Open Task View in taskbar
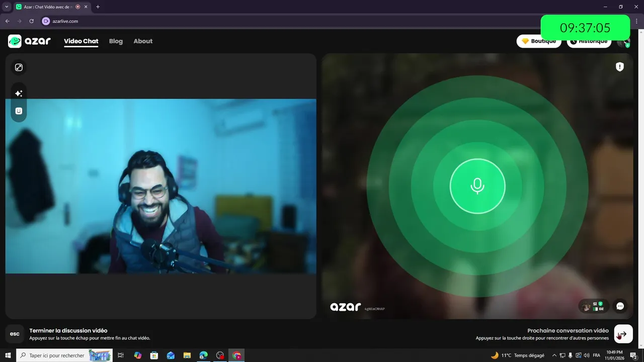 (121, 355)
